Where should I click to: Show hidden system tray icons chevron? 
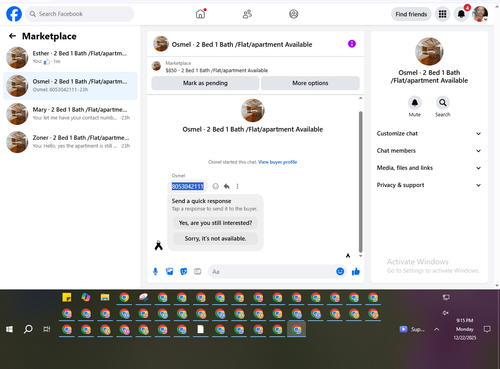click(x=437, y=329)
